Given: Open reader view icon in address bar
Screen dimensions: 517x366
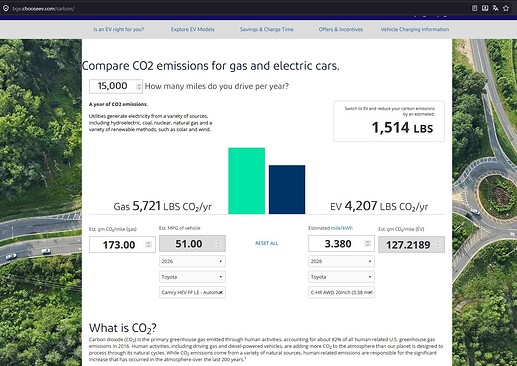Looking at the screenshot, I should pyautogui.click(x=474, y=8).
